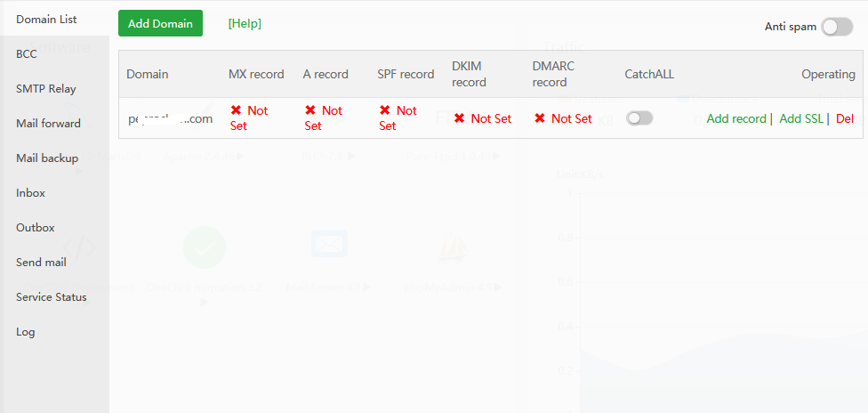868x413 pixels.
Task: Open the Domain List section
Action: click(x=46, y=20)
